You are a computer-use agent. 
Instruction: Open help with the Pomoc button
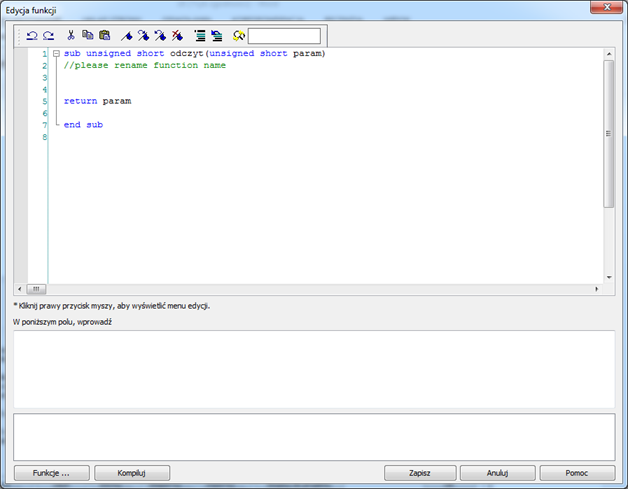[x=577, y=473]
